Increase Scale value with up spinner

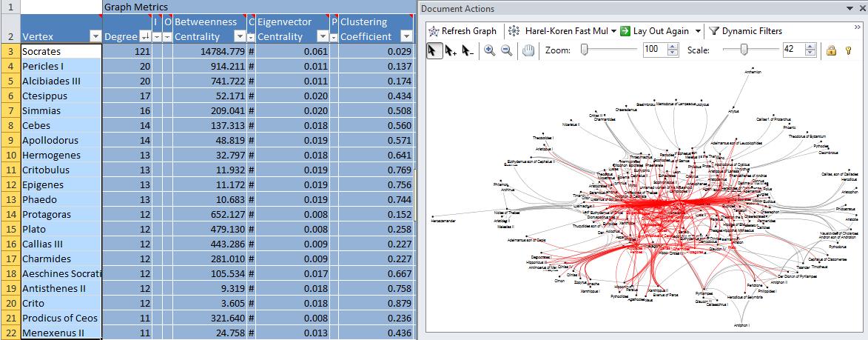point(810,47)
